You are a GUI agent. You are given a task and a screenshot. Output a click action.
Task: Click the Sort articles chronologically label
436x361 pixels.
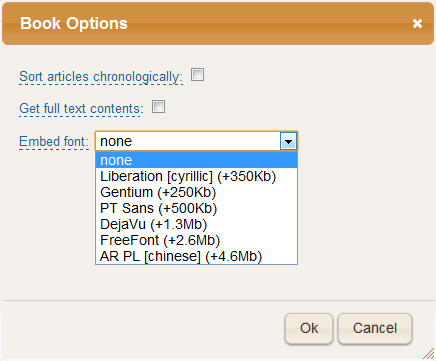coord(101,77)
